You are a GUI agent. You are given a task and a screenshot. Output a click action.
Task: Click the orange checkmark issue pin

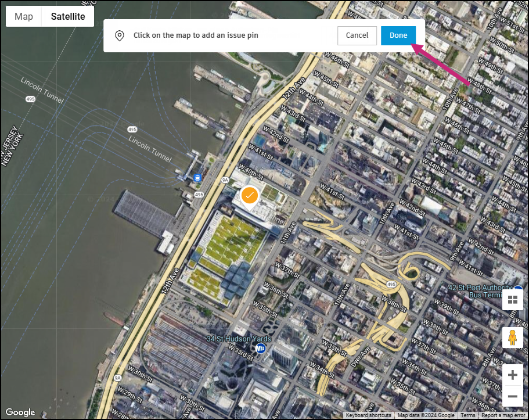(249, 196)
